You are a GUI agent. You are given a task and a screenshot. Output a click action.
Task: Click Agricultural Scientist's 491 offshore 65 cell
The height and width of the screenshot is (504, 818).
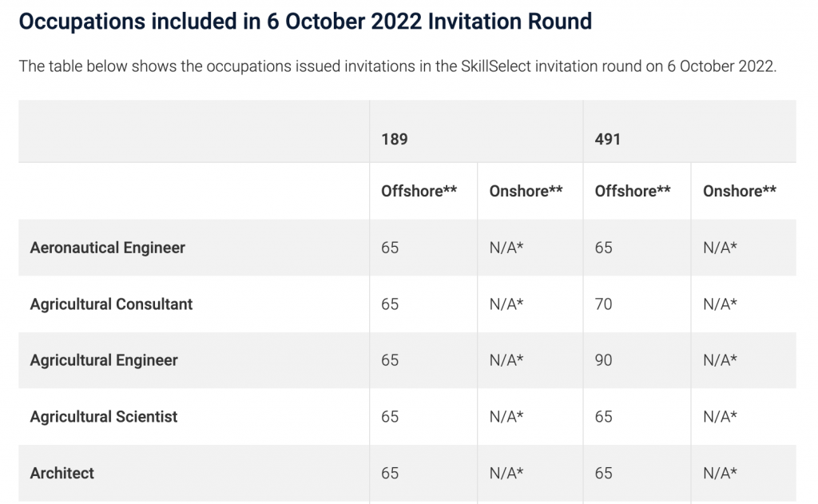pos(604,417)
